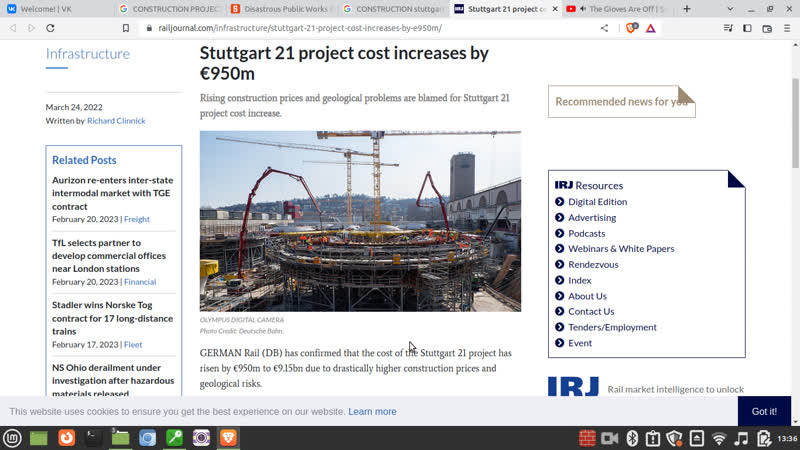
Task: Open Bluetooth tray settings
Action: (x=632, y=438)
